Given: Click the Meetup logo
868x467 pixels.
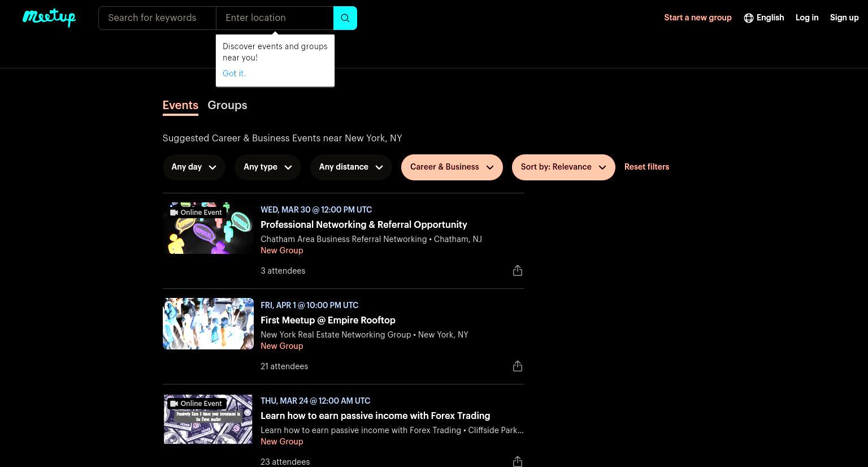Looking at the screenshot, I should [x=49, y=18].
